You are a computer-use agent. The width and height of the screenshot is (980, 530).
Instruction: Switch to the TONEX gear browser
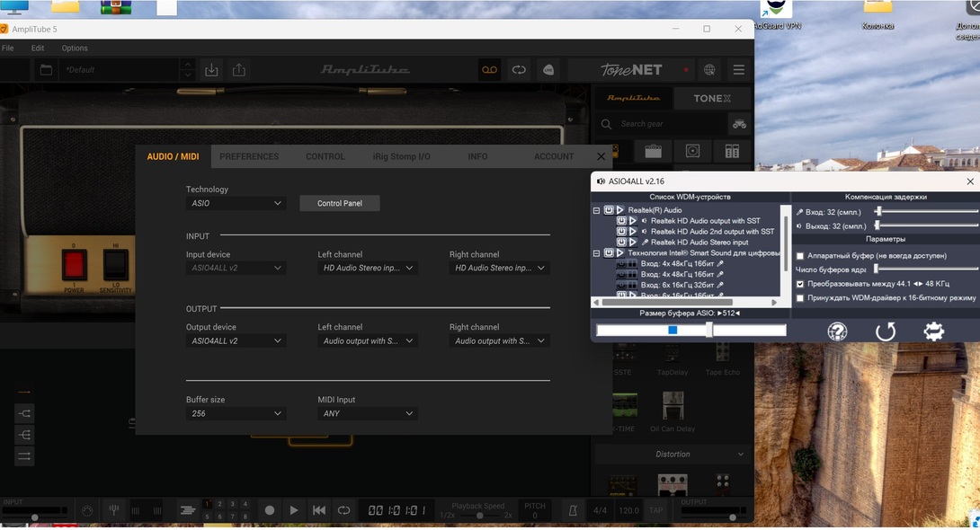[712, 98]
